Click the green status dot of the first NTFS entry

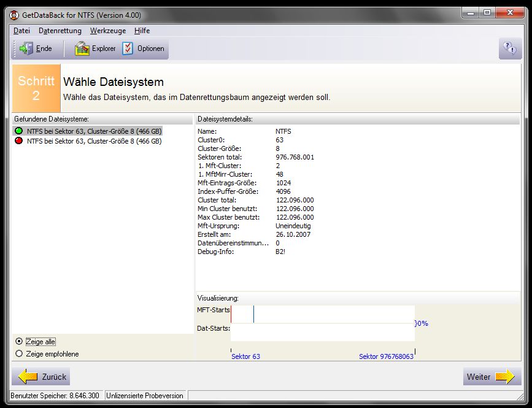[x=18, y=131]
